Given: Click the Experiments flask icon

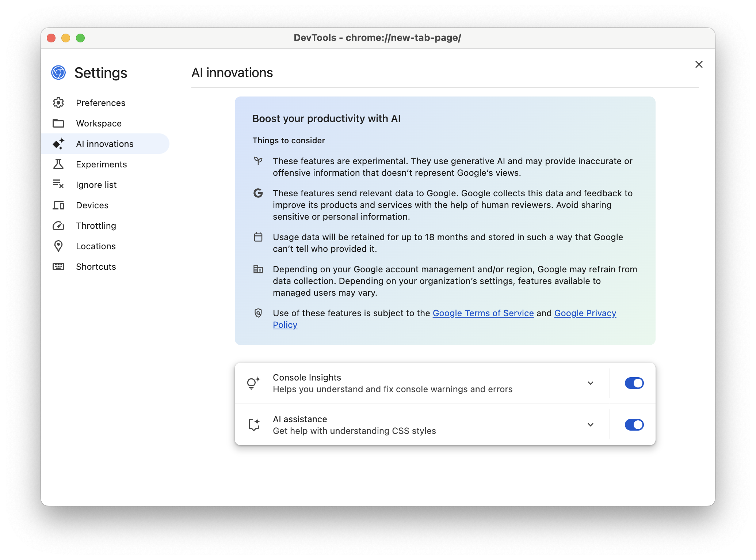Looking at the screenshot, I should click(58, 164).
